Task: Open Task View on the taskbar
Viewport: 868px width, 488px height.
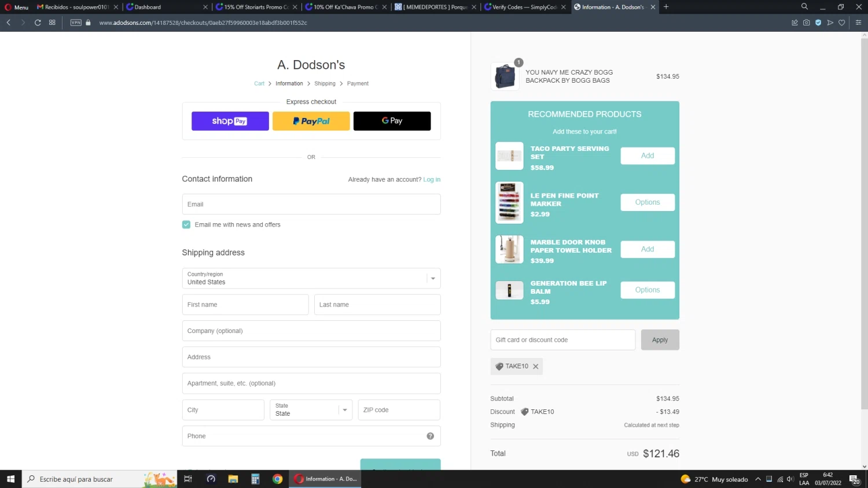Action: [x=187, y=479]
